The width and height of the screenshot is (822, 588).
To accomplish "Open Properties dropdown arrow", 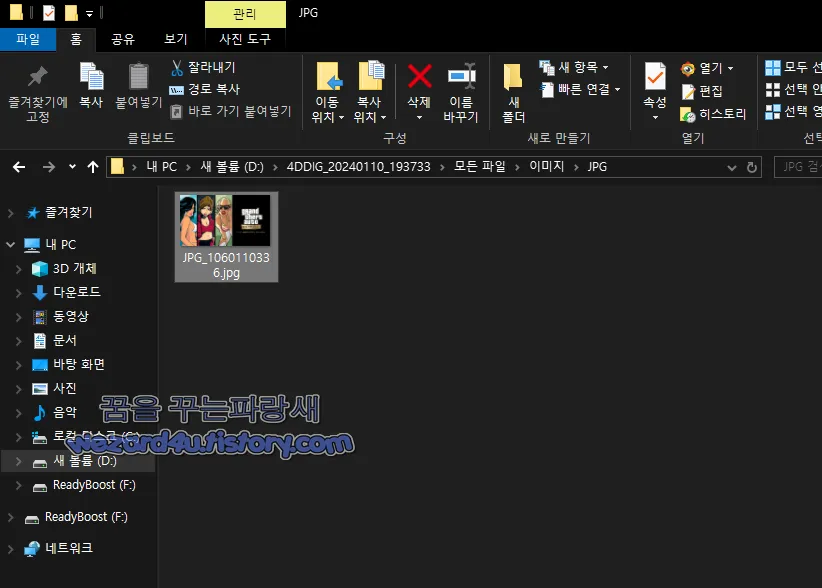I will (655, 118).
